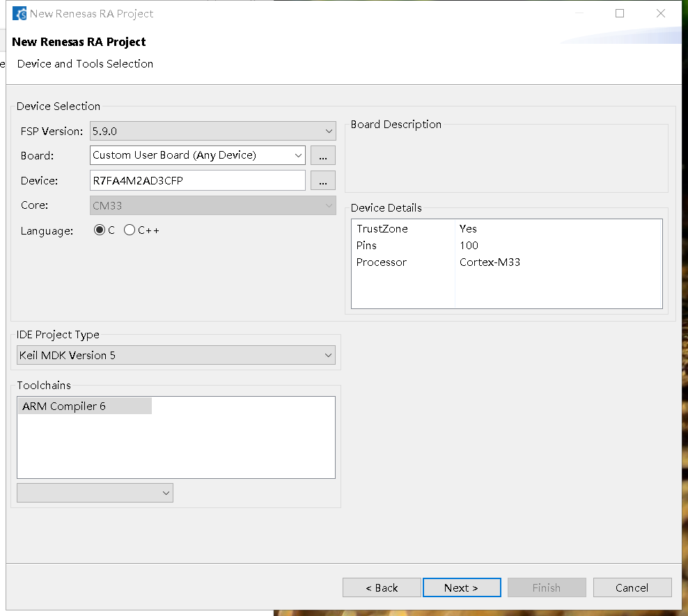Click the TrustZone row in Device Details
The image size is (688, 616).
pyautogui.click(x=507, y=228)
